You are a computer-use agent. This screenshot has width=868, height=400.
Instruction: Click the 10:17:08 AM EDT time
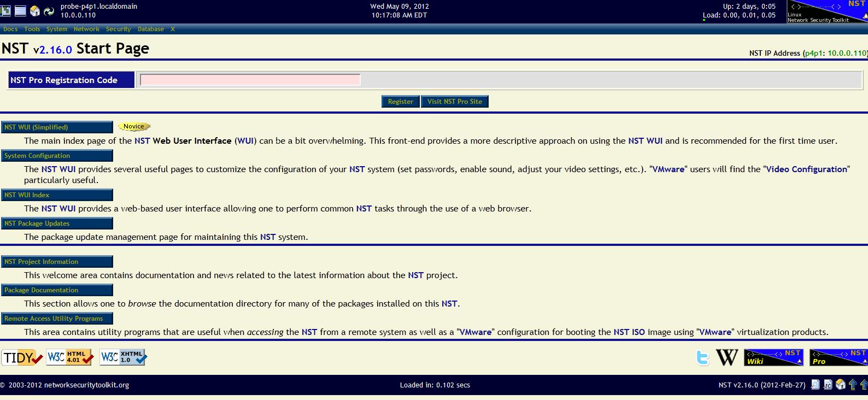tap(400, 15)
